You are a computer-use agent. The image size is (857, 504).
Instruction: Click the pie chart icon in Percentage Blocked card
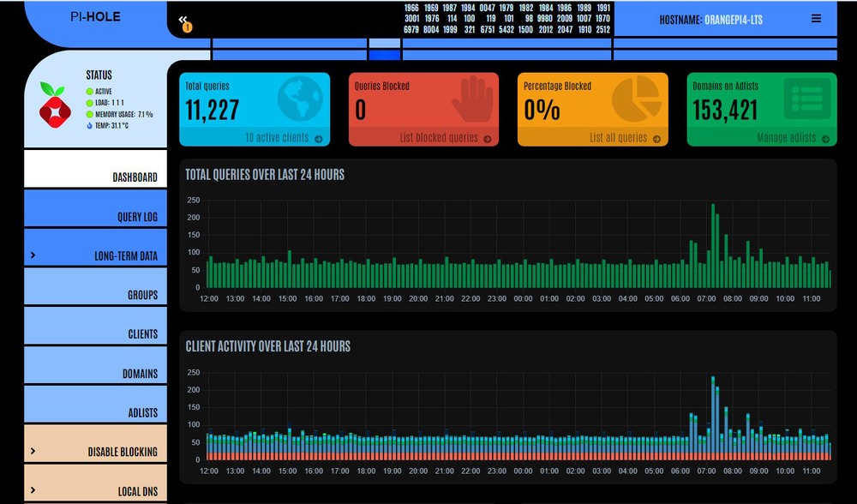(x=636, y=99)
